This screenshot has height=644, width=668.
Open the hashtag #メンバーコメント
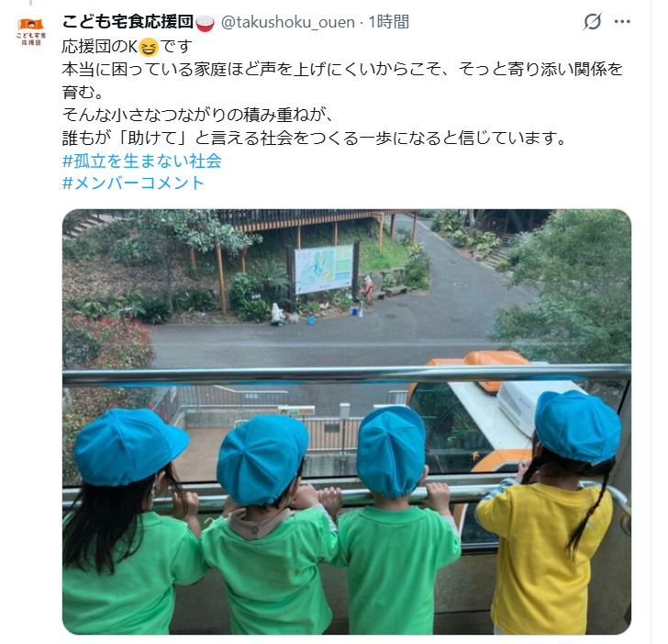133,183
